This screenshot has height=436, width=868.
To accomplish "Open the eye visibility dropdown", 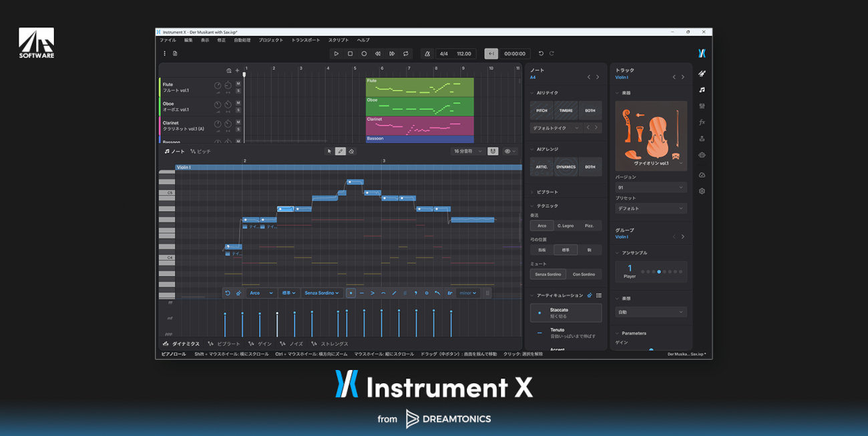I will pos(510,152).
